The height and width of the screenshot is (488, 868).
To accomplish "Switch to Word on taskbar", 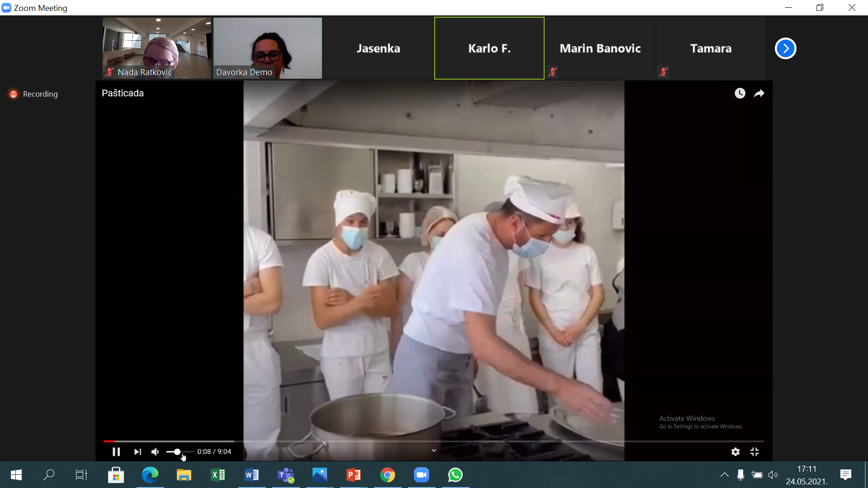I will 251,475.
